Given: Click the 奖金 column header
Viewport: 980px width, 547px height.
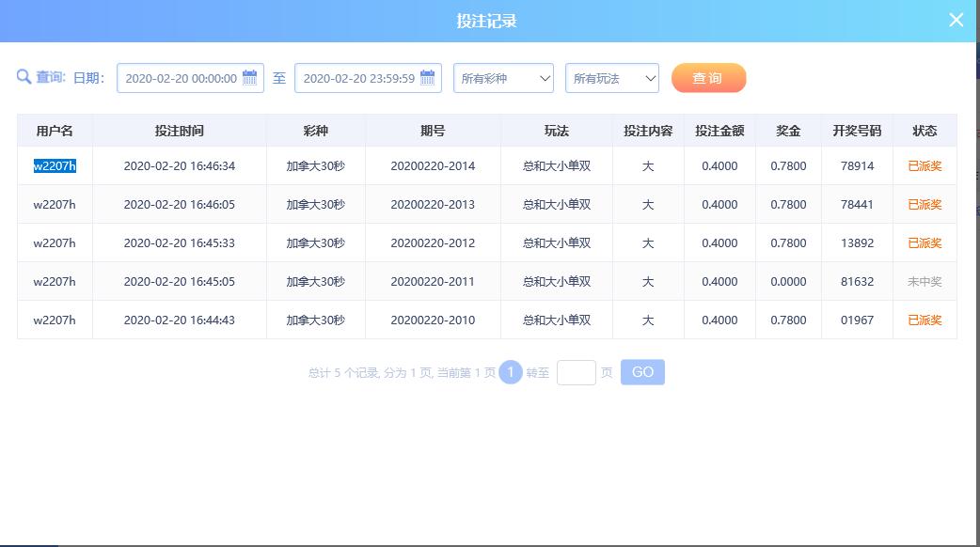Looking at the screenshot, I should [788, 131].
